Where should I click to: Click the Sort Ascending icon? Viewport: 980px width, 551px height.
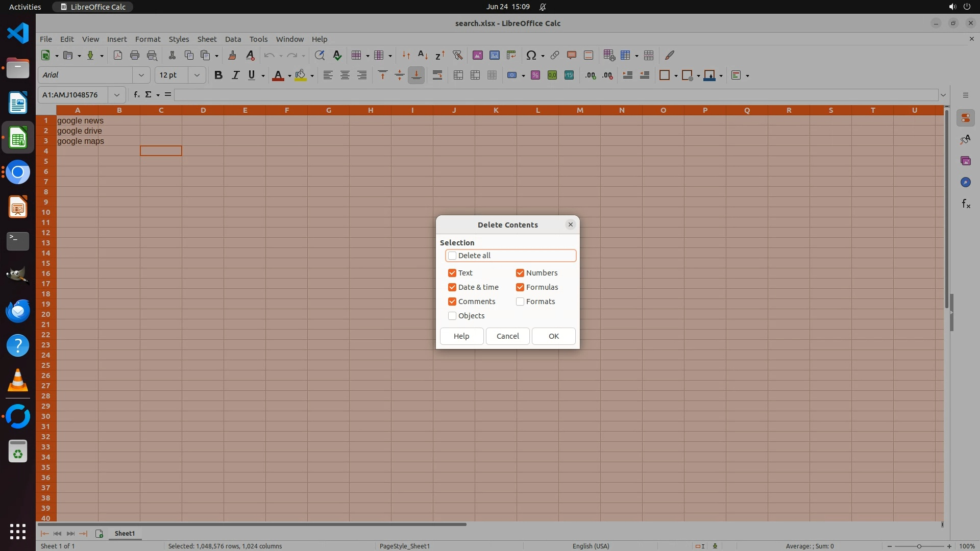[x=423, y=55]
